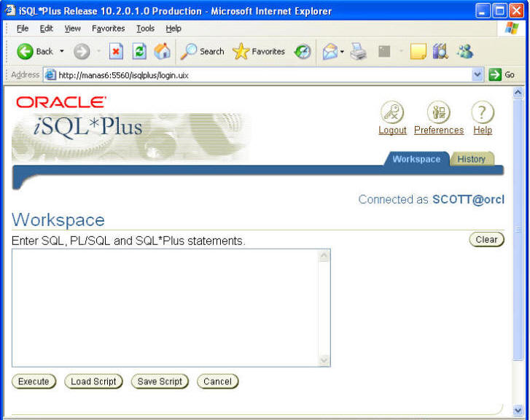Click the Forward arrow button

(82, 51)
